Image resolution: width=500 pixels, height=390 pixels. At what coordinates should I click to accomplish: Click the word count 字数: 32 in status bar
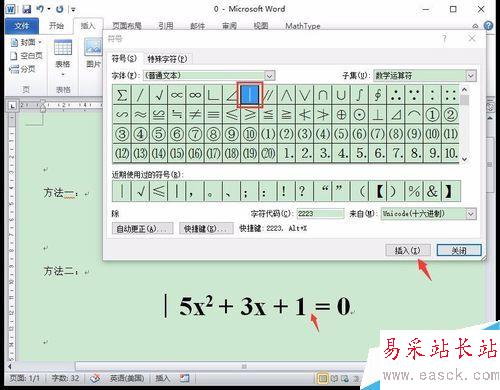tap(65, 378)
